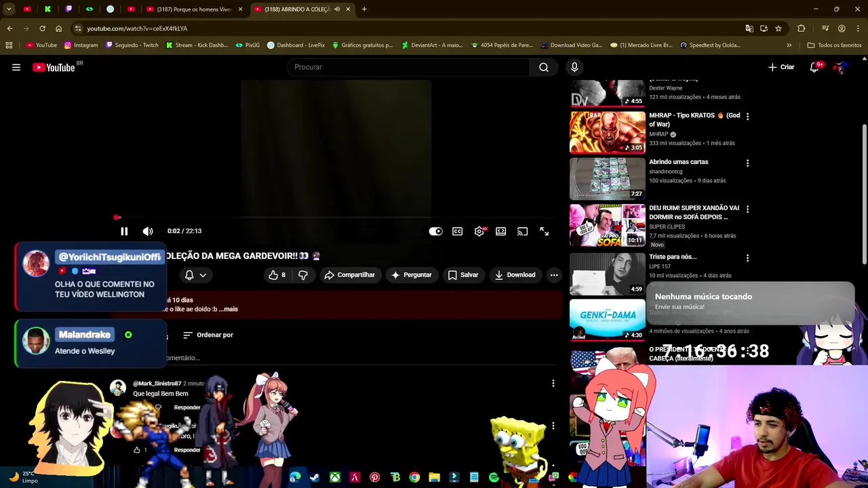Open media control icon in Chrome toolbar
The image size is (868, 488).
pos(825,28)
